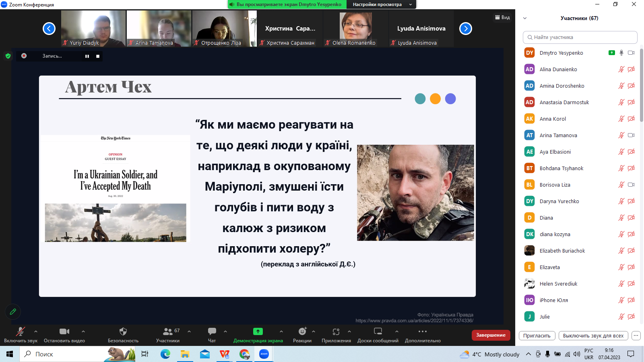
Task: Open the More options menu in toolbar
Action: [423, 332]
